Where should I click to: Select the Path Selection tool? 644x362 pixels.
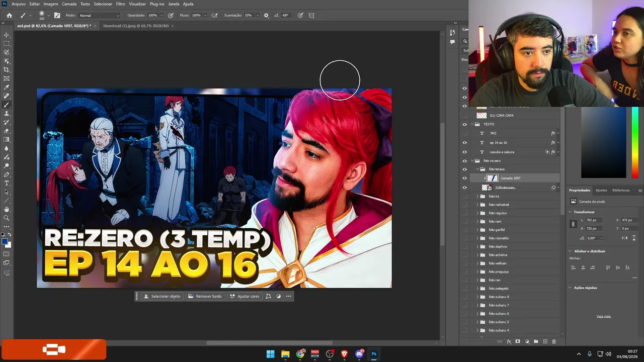(7, 192)
